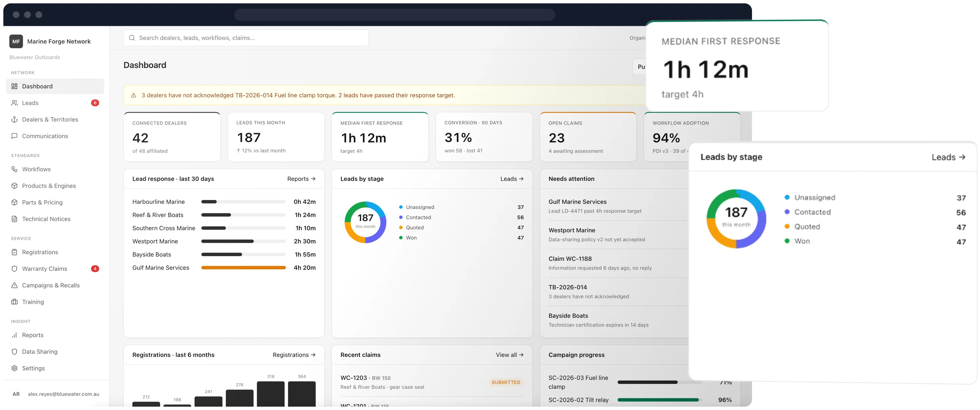
Task: Click the Products & Engines box icon
Action: coord(14,186)
